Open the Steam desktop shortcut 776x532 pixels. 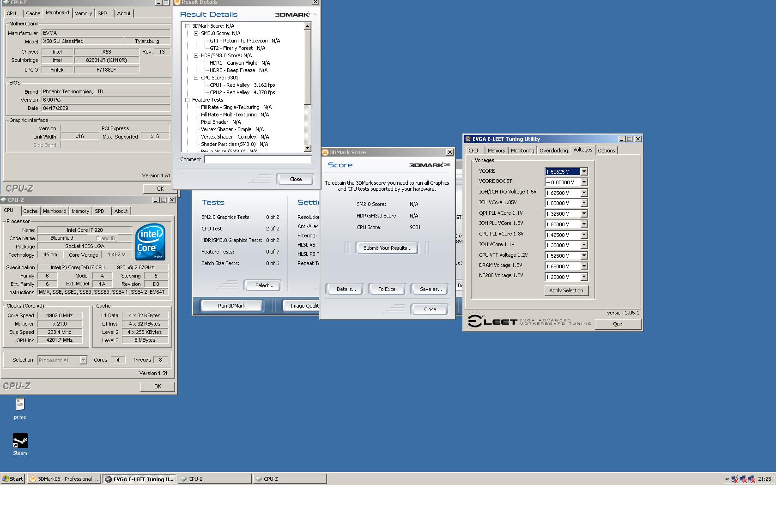click(20, 444)
